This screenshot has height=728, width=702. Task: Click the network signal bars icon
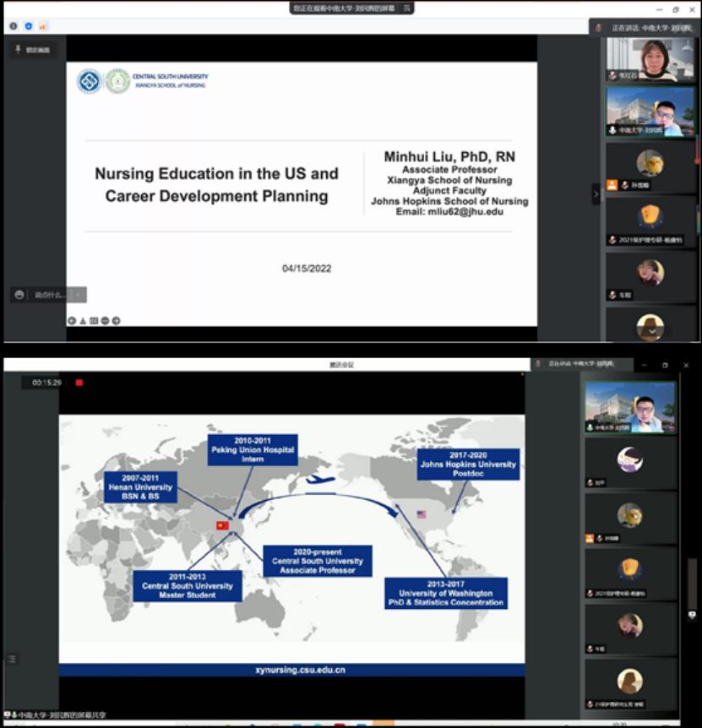[x=42, y=26]
